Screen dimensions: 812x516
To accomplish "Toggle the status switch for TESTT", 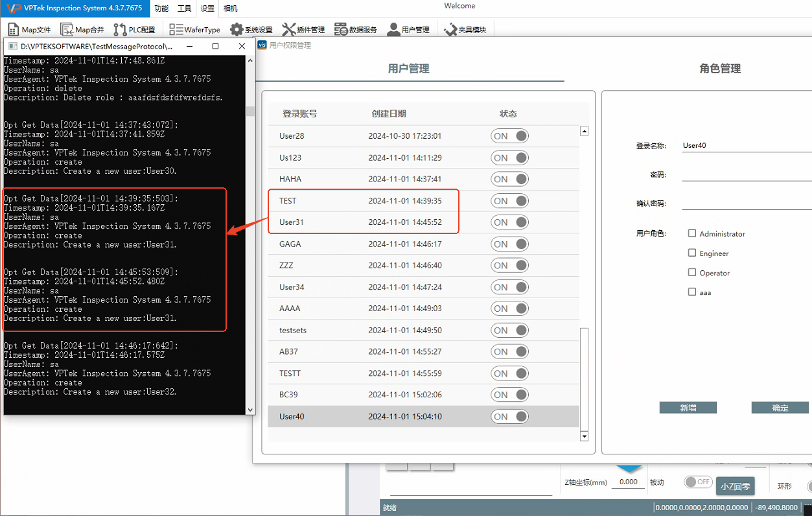I will coord(510,373).
